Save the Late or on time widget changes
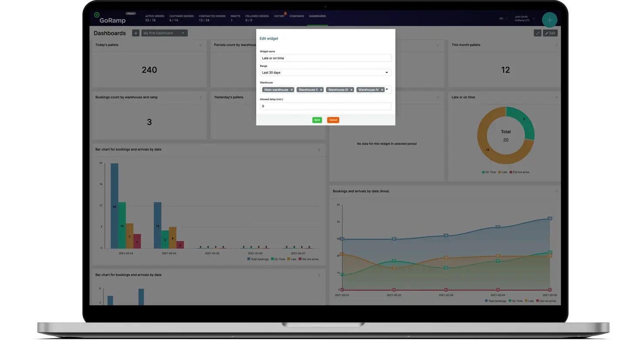Screen dimensions: 644x348 click(317, 120)
